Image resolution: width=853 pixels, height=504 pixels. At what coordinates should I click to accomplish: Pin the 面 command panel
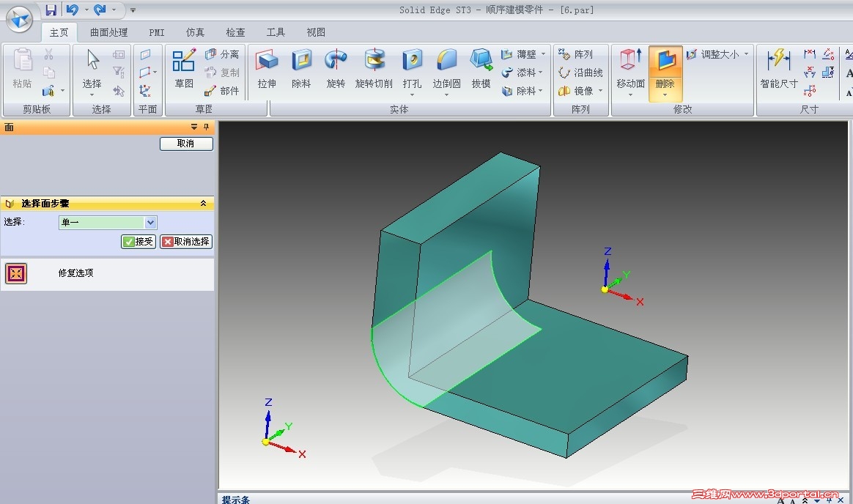(206, 127)
